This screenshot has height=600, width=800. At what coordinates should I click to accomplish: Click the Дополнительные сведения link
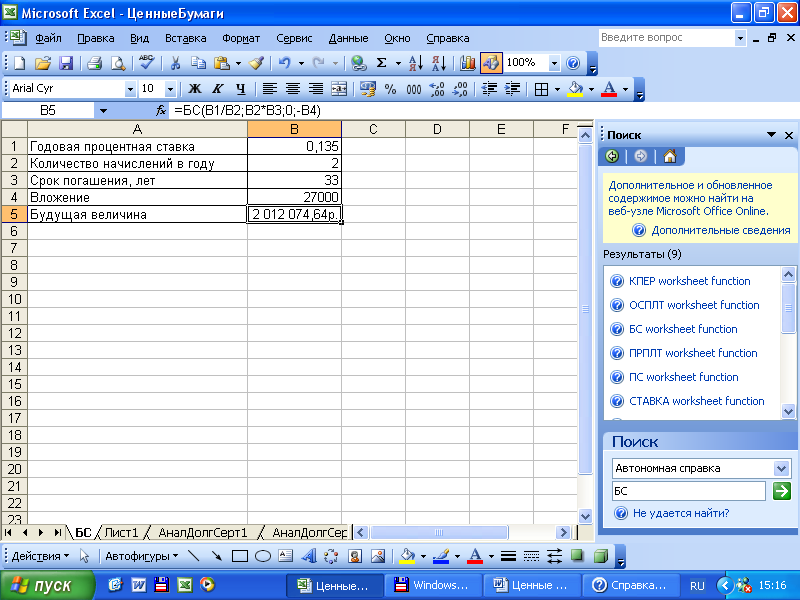pyautogui.click(x=720, y=230)
